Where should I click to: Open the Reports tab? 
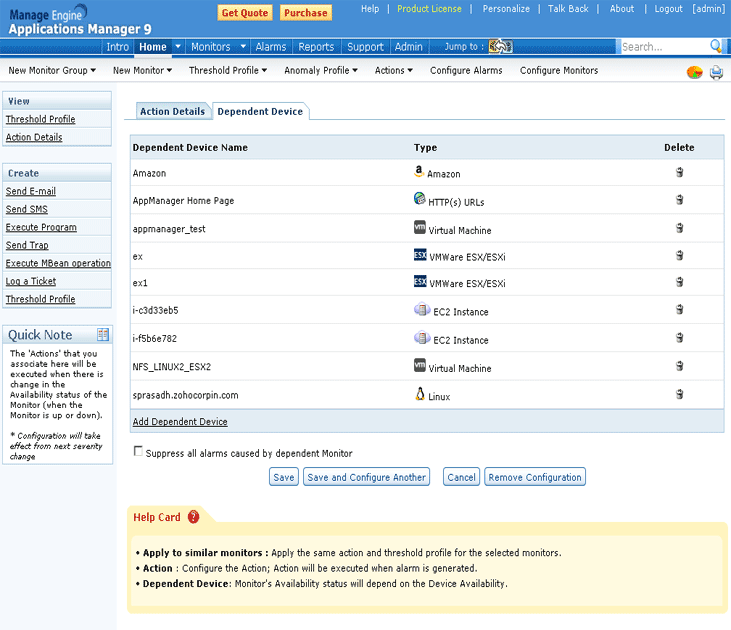click(316, 47)
